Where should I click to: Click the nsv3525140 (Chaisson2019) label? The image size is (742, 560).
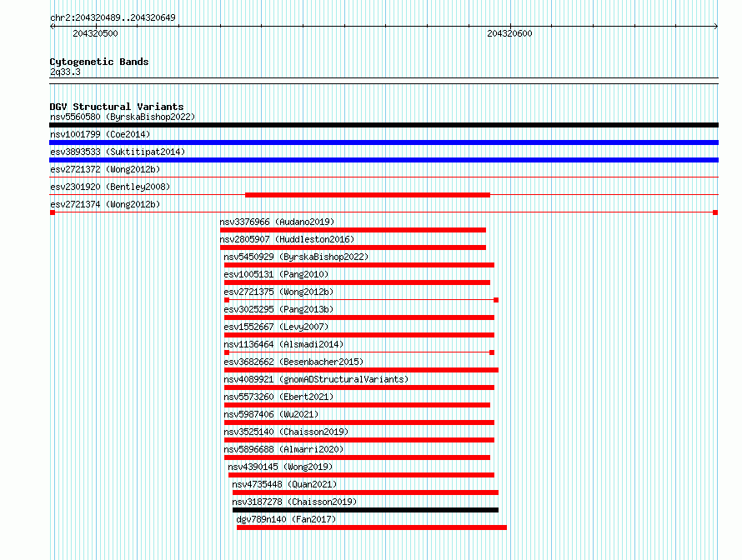(286, 432)
